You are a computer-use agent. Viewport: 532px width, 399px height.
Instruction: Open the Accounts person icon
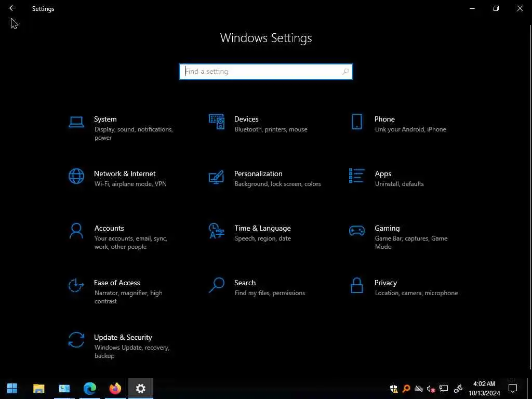tap(76, 231)
